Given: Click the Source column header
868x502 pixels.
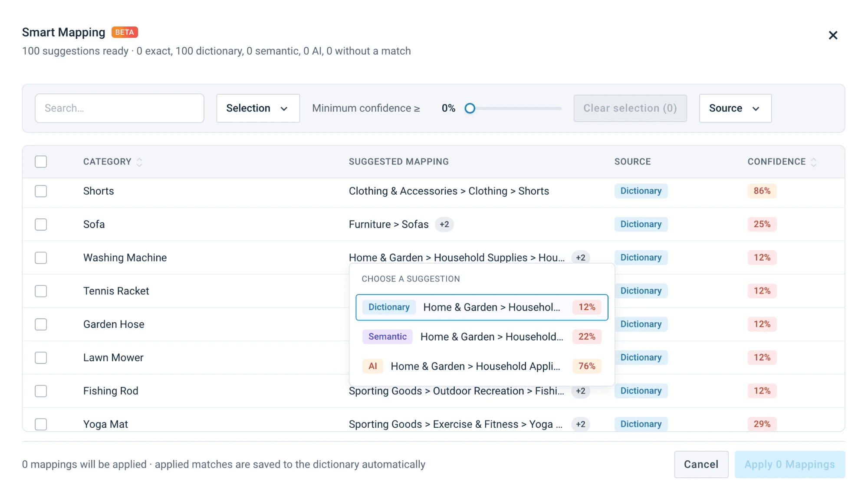Looking at the screenshot, I should pyautogui.click(x=632, y=162).
